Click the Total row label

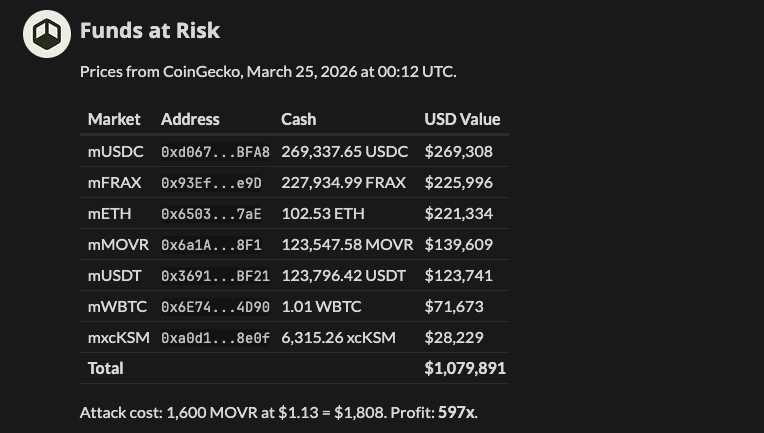106,368
